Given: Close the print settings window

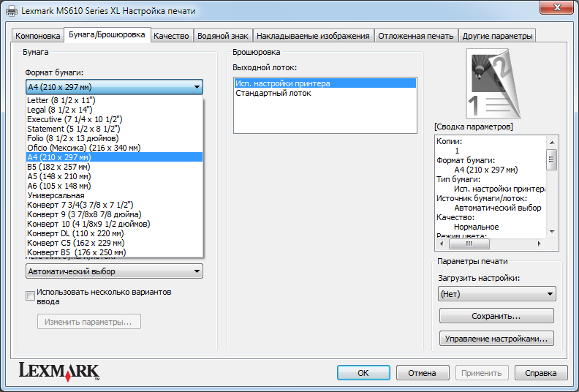Looking at the screenshot, I should [x=557, y=7].
